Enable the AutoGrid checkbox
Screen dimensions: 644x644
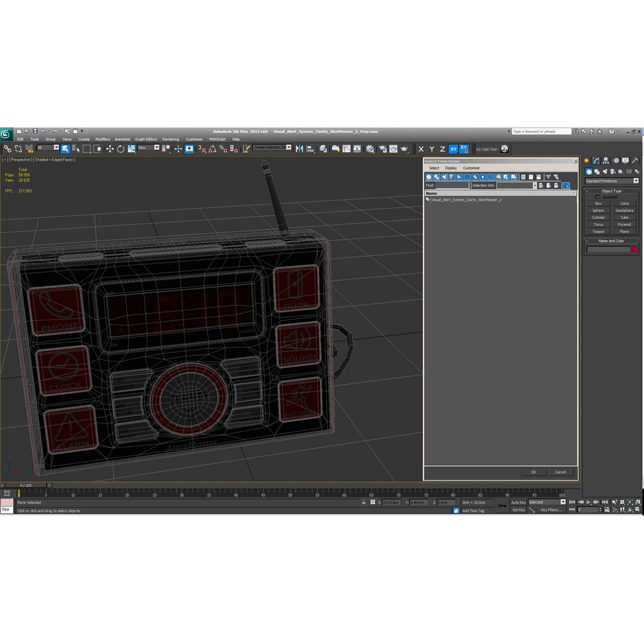tap(597, 197)
